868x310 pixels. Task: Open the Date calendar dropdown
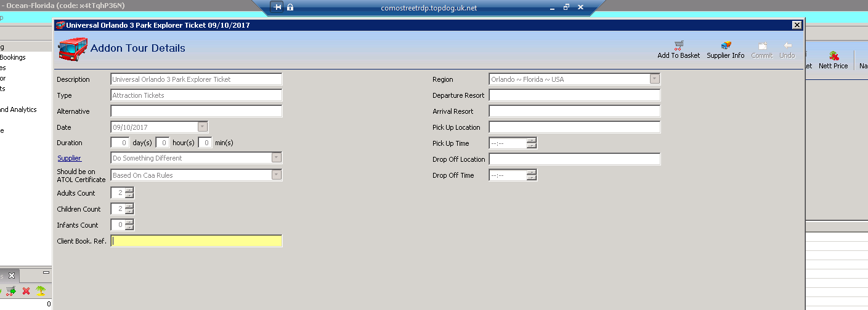pos(203,127)
